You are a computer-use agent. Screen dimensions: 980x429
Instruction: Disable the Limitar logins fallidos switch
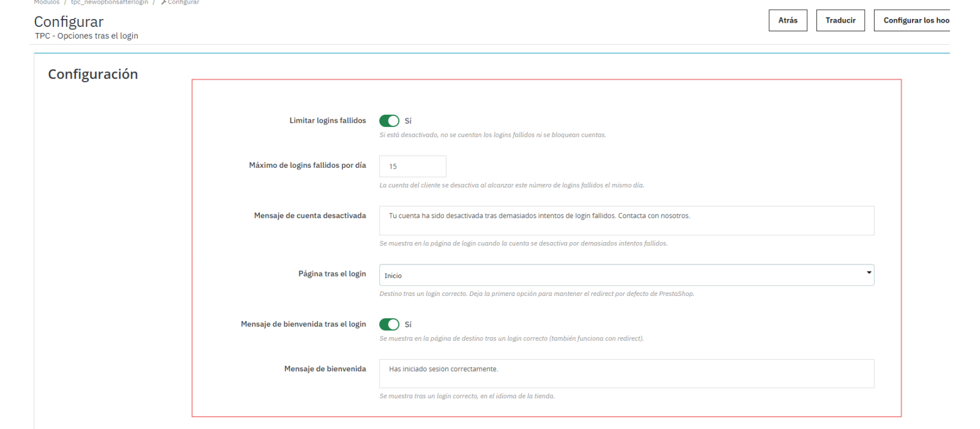coord(389,121)
